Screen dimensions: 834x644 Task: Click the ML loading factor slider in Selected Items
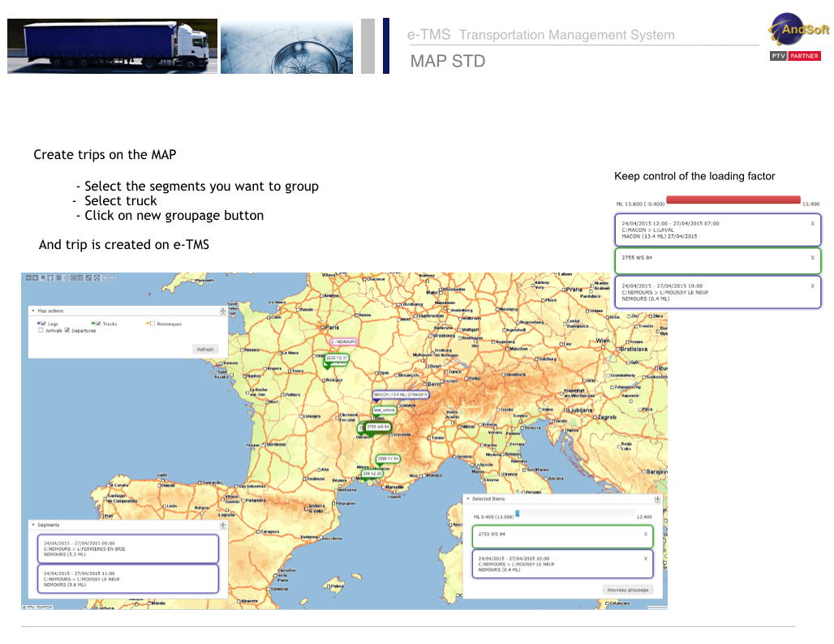point(575,514)
